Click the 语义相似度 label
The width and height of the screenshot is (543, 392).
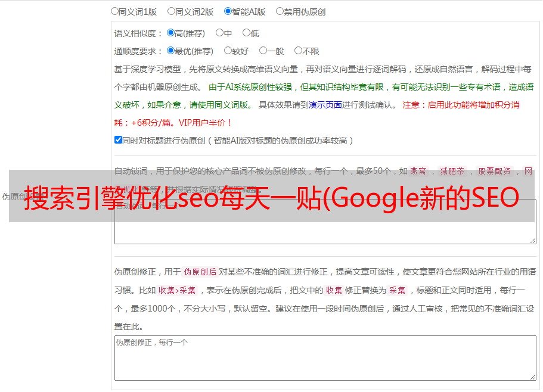[138, 33]
